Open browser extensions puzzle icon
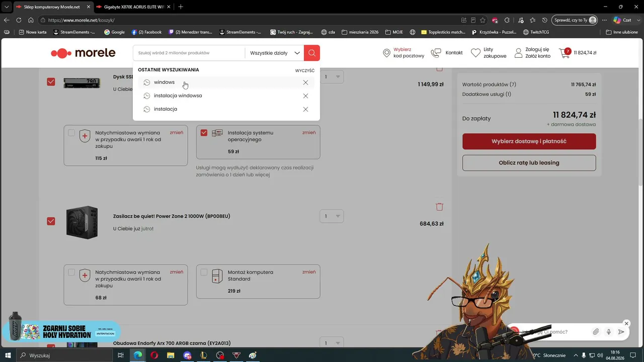The image size is (644, 362). point(507,20)
